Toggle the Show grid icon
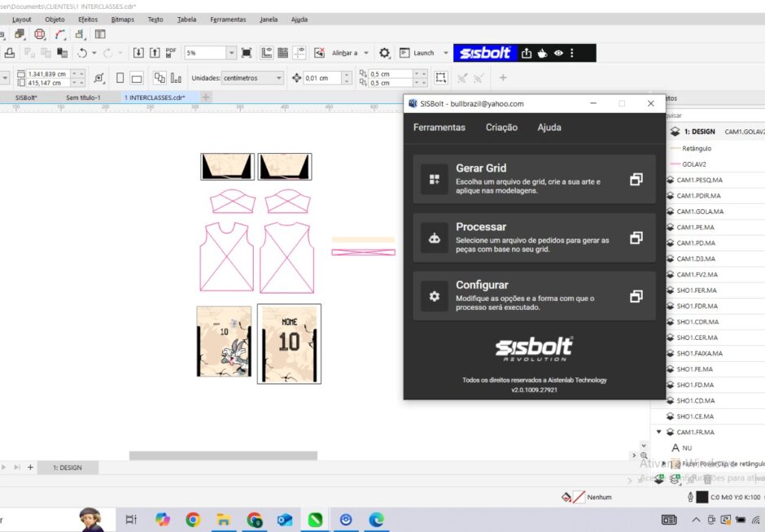This screenshot has width=765, height=532. (x=283, y=53)
